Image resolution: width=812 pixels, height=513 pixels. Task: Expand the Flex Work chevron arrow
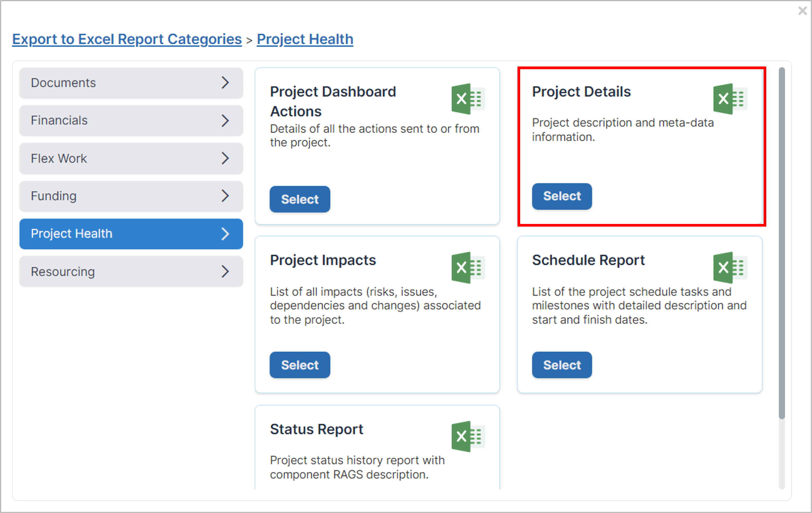(x=225, y=158)
